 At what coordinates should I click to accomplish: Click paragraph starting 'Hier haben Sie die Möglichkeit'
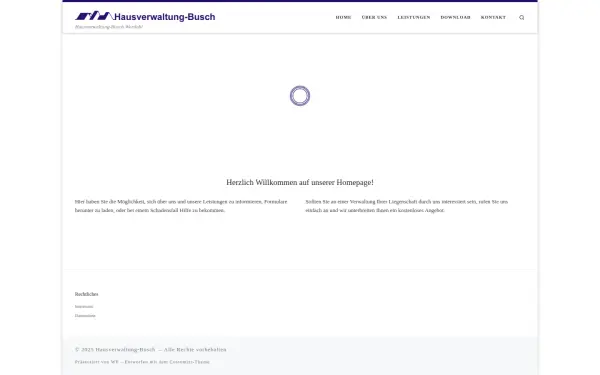[x=181, y=206]
